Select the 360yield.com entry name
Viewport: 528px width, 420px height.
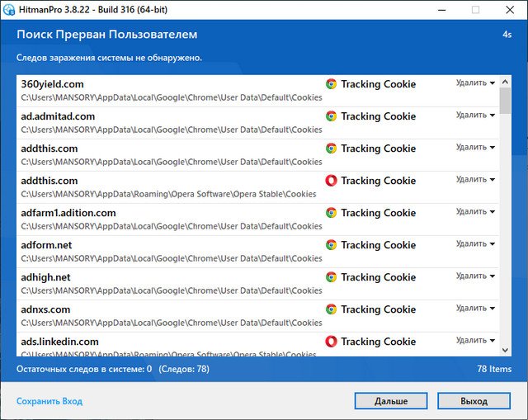coord(52,84)
